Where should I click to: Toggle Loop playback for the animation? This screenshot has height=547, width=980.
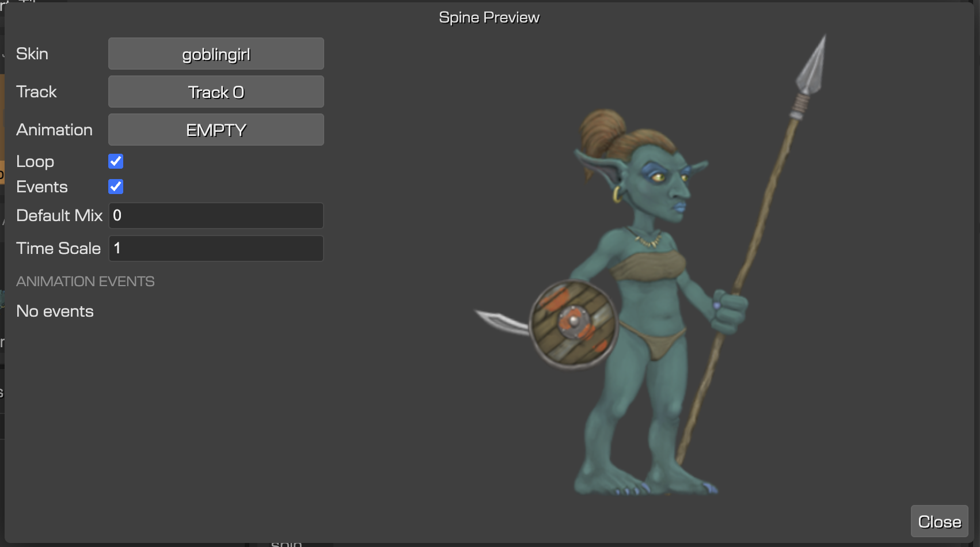coord(116,161)
